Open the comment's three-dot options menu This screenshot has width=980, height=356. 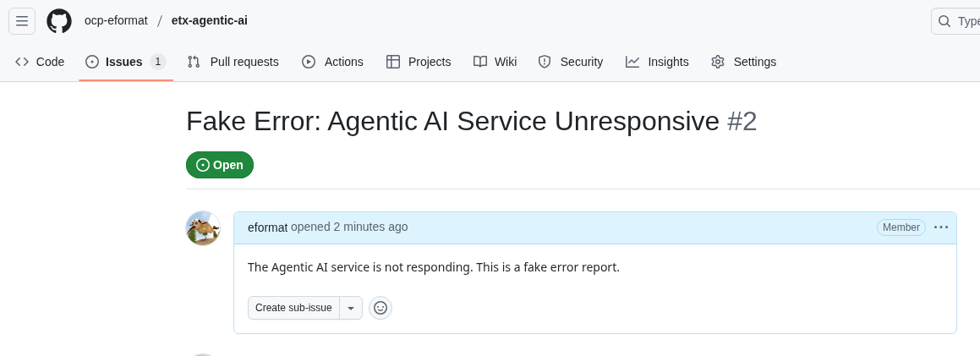[x=941, y=227]
